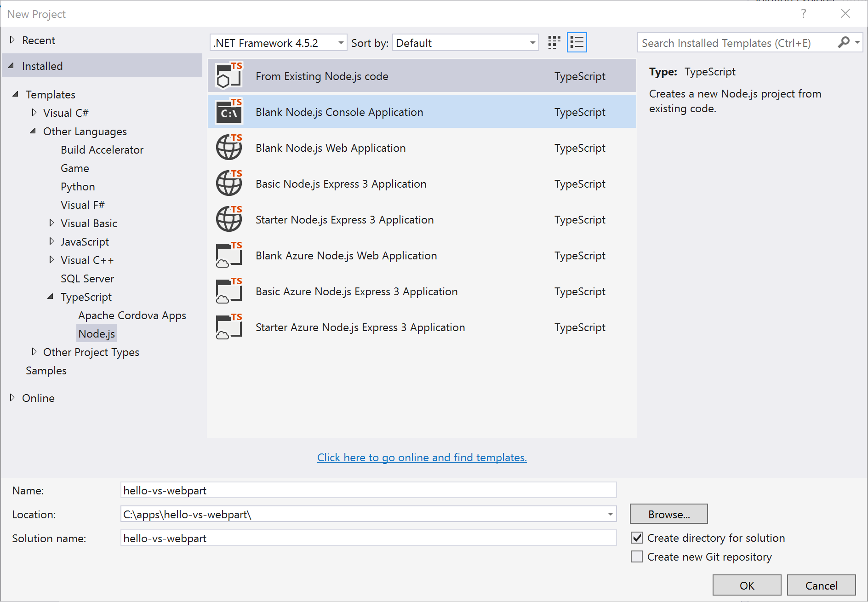This screenshot has height=602, width=868.
Task: Select Build Accelerator in the tree
Action: pos(102,150)
